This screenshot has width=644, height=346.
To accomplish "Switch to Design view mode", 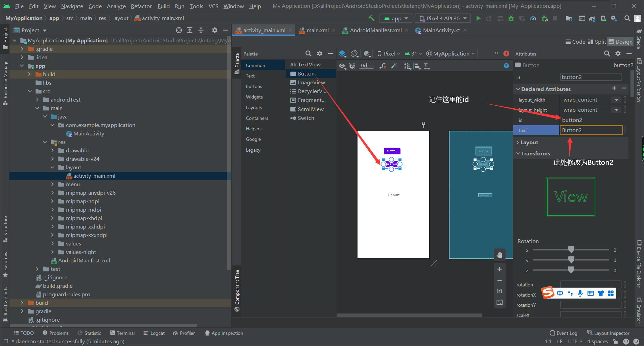I will [x=620, y=42].
